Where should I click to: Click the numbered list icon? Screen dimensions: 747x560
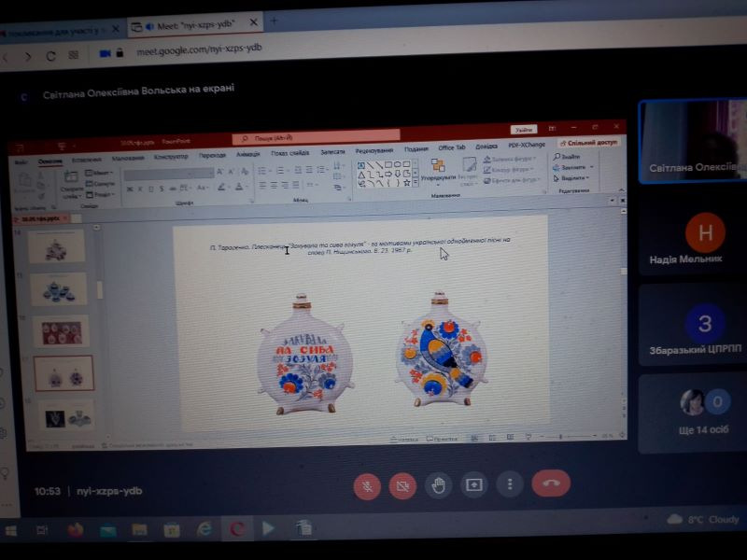pyautogui.click(x=282, y=171)
